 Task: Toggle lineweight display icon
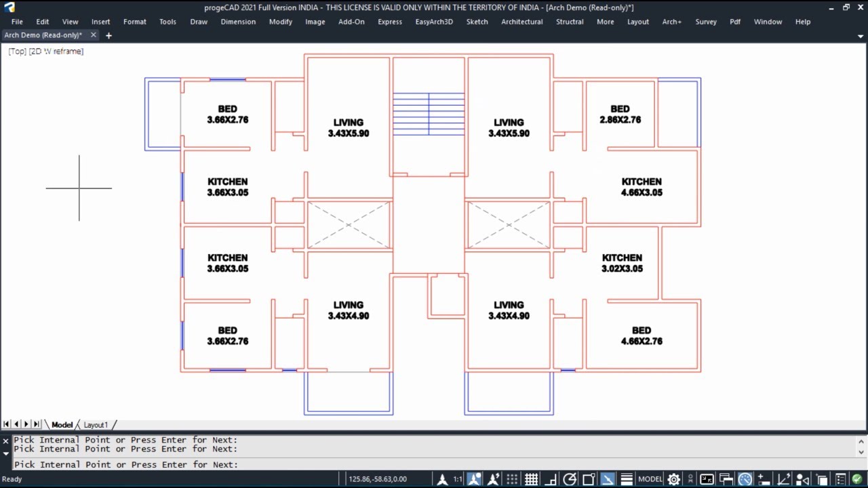pos(627,479)
